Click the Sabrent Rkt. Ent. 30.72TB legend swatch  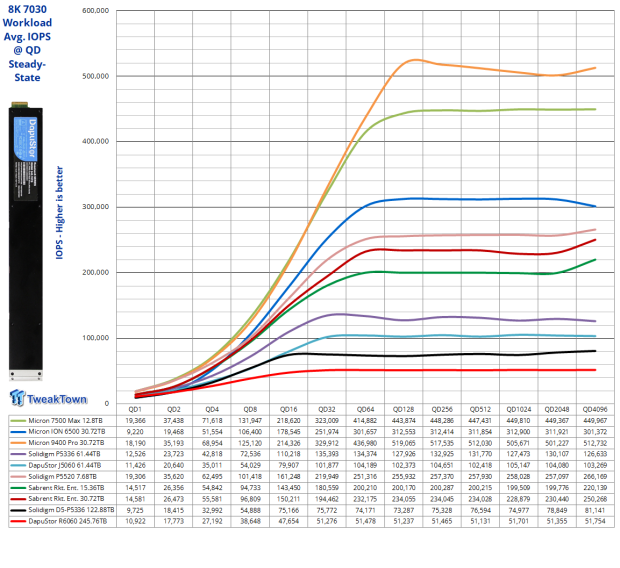coord(18,499)
